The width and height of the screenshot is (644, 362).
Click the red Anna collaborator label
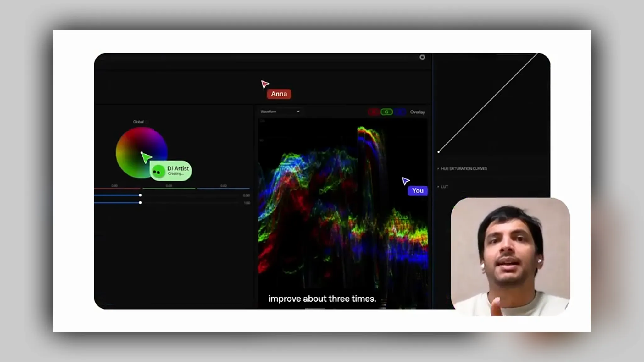(279, 94)
